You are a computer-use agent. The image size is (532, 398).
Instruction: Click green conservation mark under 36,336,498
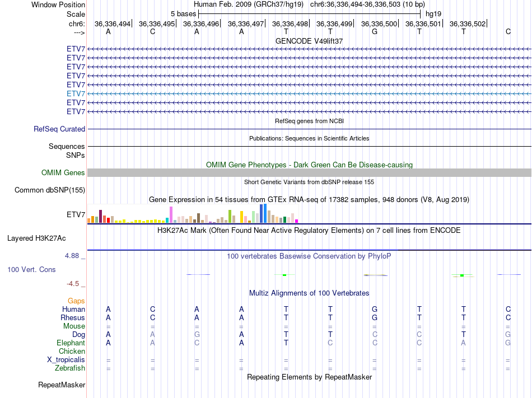coord(284,275)
